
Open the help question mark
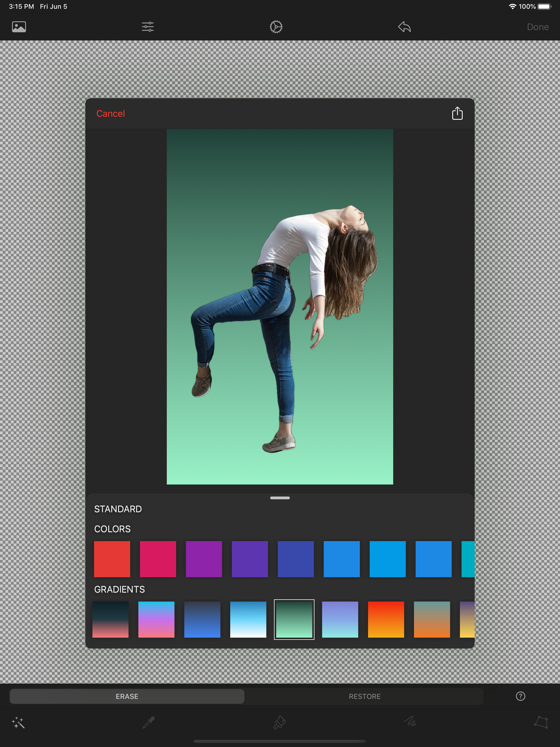point(520,696)
